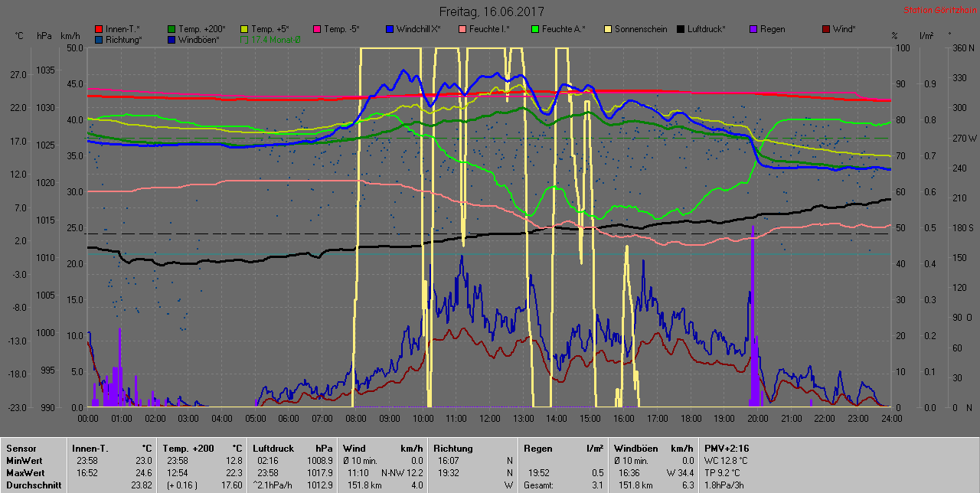Click the 'Innen-T.' column header in stats table
This screenshot has width=980, height=493.
90,449
